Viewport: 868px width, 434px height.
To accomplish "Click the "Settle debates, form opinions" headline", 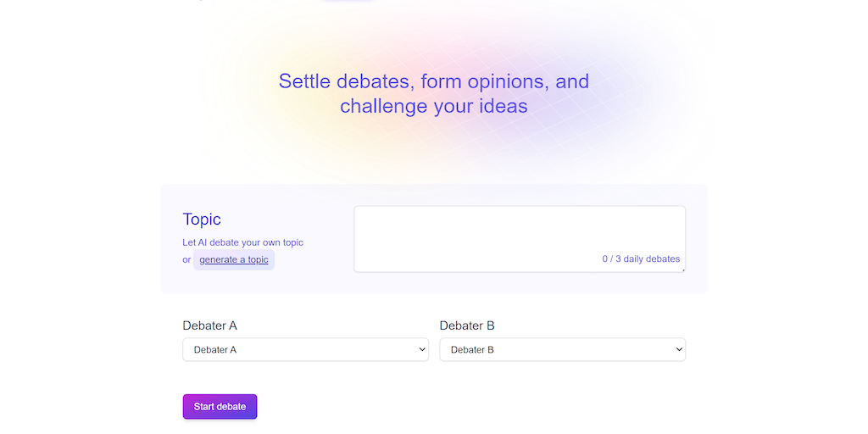I will tap(433, 82).
